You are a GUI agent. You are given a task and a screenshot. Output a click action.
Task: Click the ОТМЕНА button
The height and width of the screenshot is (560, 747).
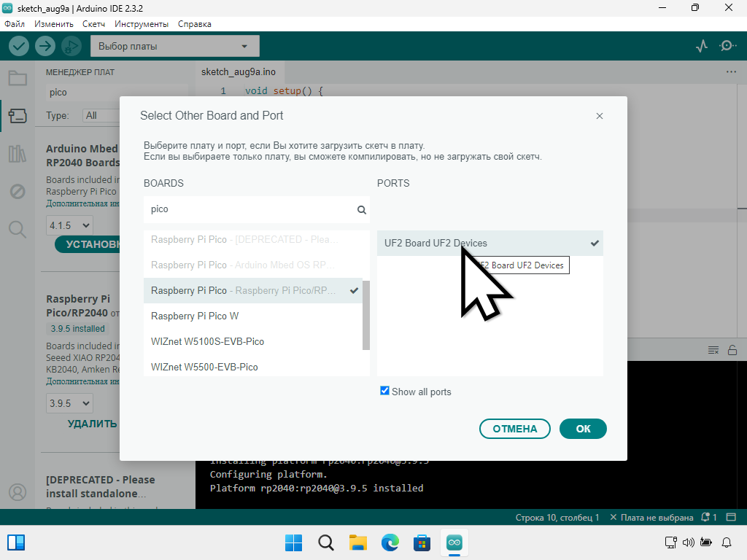514,429
